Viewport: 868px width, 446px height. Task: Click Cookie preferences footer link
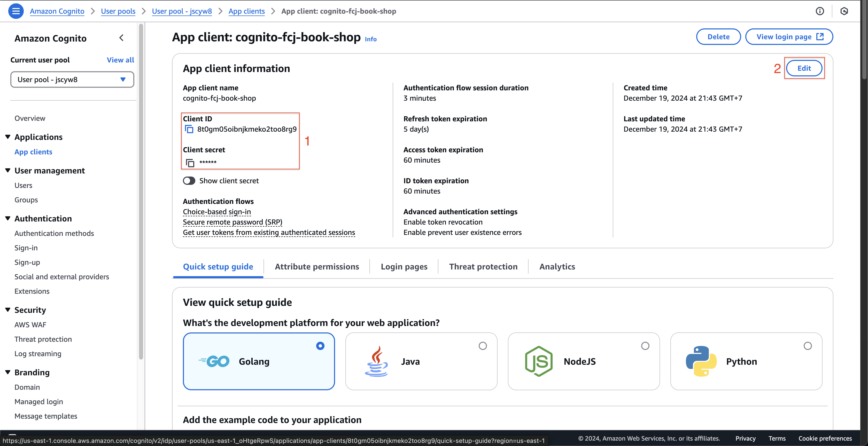[825, 439]
